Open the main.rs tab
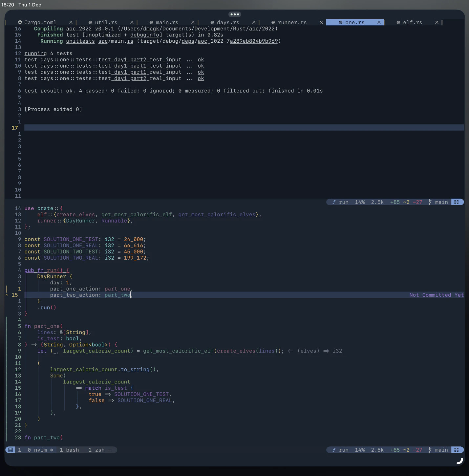The height and width of the screenshot is (476, 469). tap(167, 22)
